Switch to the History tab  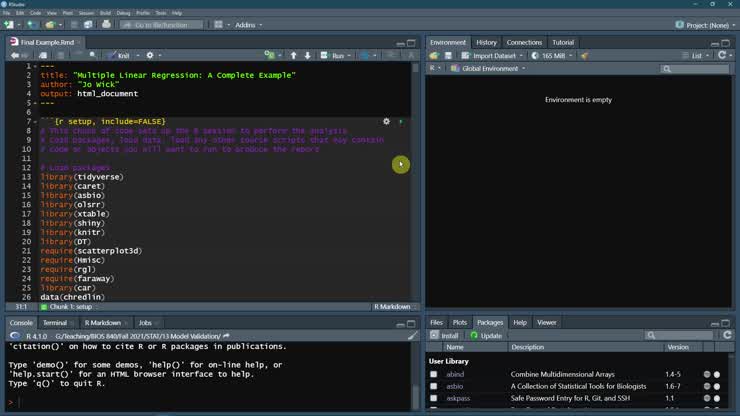click(486, 43)
